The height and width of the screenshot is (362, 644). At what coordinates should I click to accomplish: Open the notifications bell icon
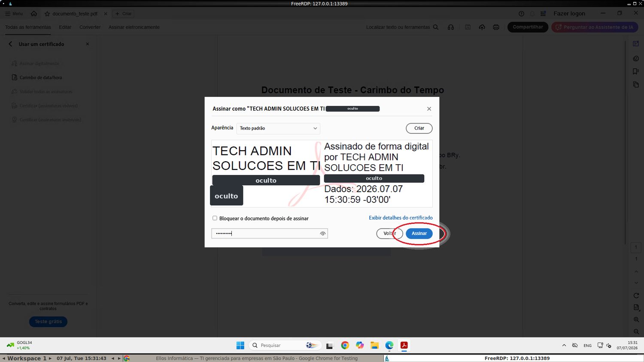click(x=532, y=14)
